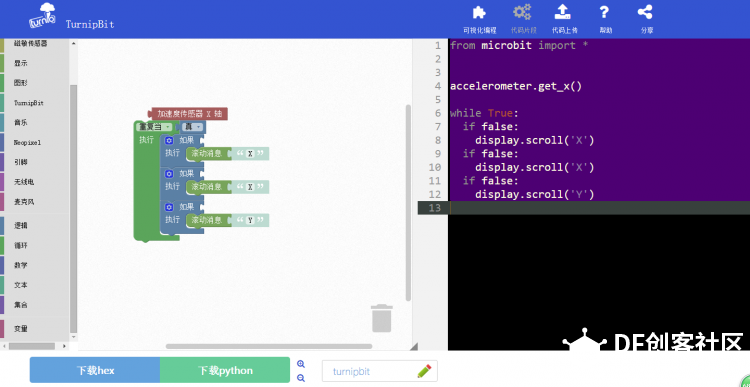Open the 循环 block category
The width and height of the screenshot is (750, 387).
point(21,245)
